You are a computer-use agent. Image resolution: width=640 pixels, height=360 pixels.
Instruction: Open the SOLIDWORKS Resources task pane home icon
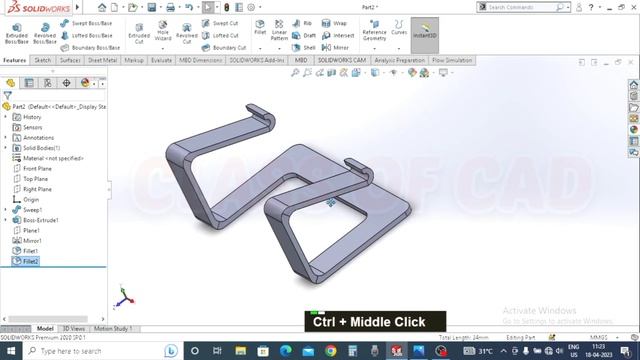(633, 85)
